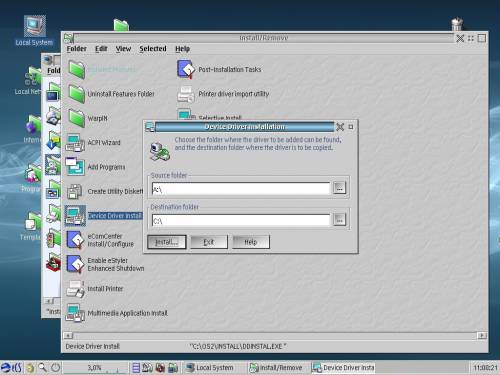Click the shutdown power icon in taskbar
Viewport: 500px width, 375px height.
pos(55,368)
